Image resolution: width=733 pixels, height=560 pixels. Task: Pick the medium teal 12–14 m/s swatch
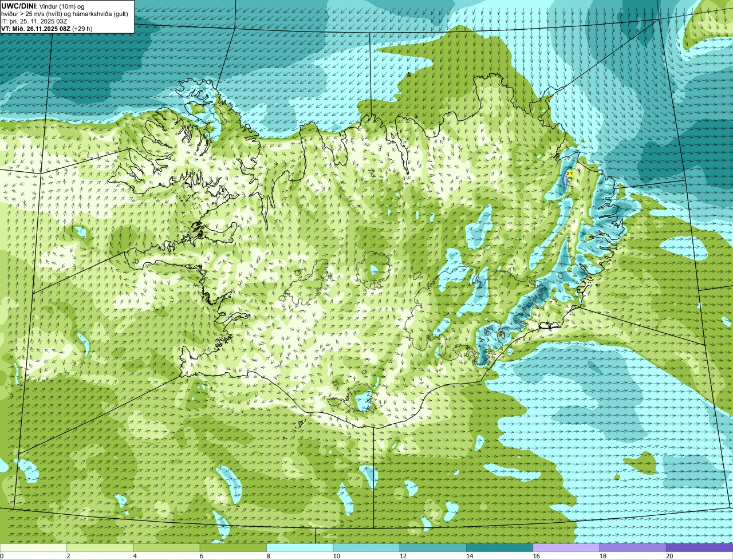click(433, 547)
